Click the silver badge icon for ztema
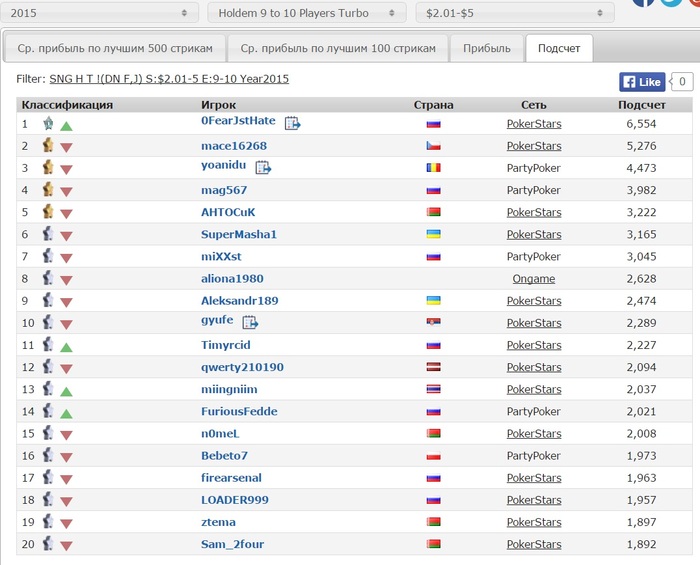 coord(48,521)
